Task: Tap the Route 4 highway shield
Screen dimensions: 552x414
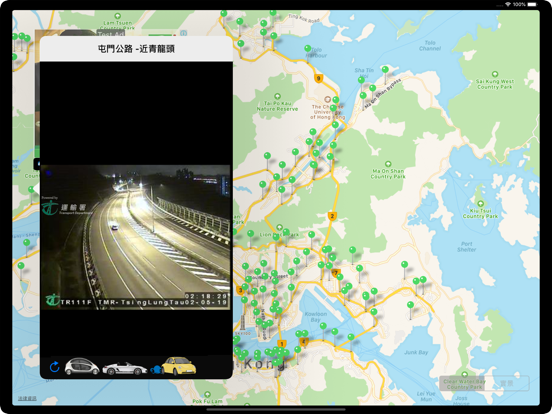Action: (303, 342)
